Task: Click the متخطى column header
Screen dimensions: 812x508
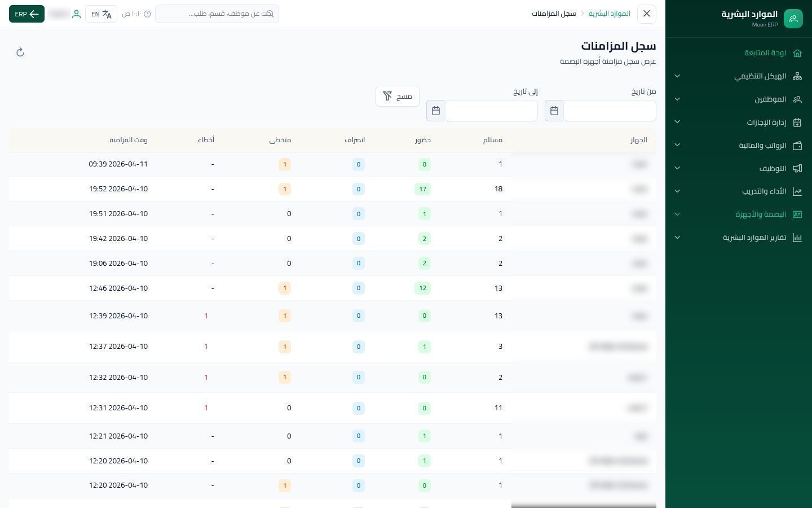Action: [280, 140]
